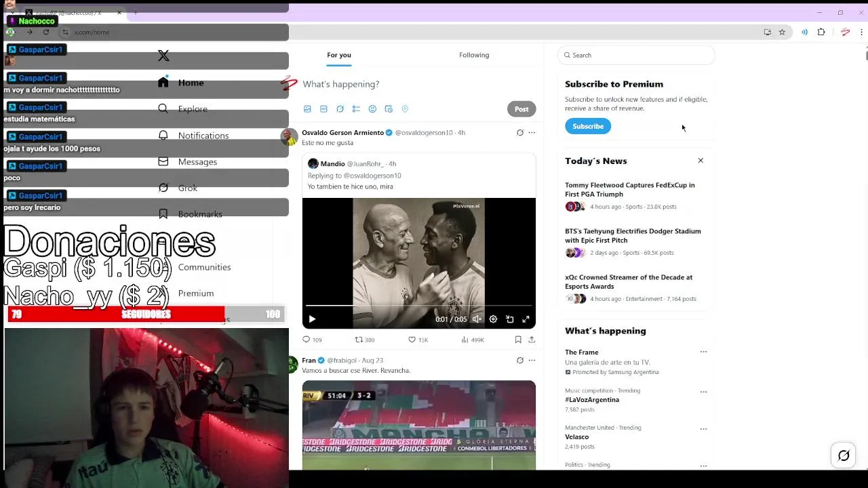Play the video in Mandio's post
868x488 pixels.
pos(312,319)
